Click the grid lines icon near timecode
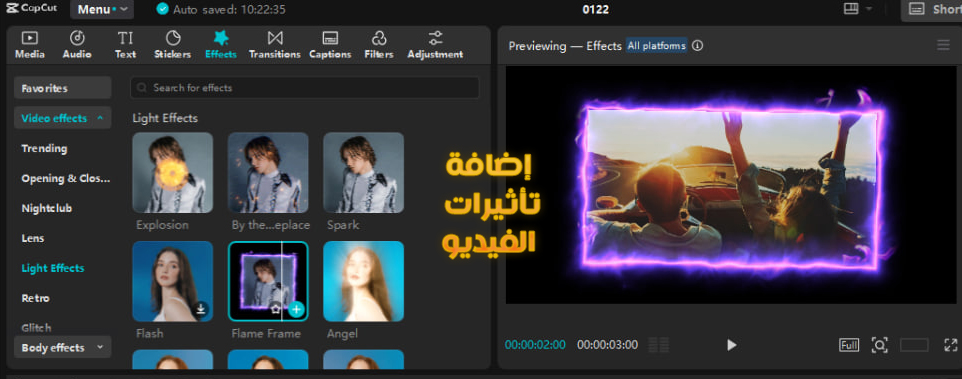 tap(658, 345)
